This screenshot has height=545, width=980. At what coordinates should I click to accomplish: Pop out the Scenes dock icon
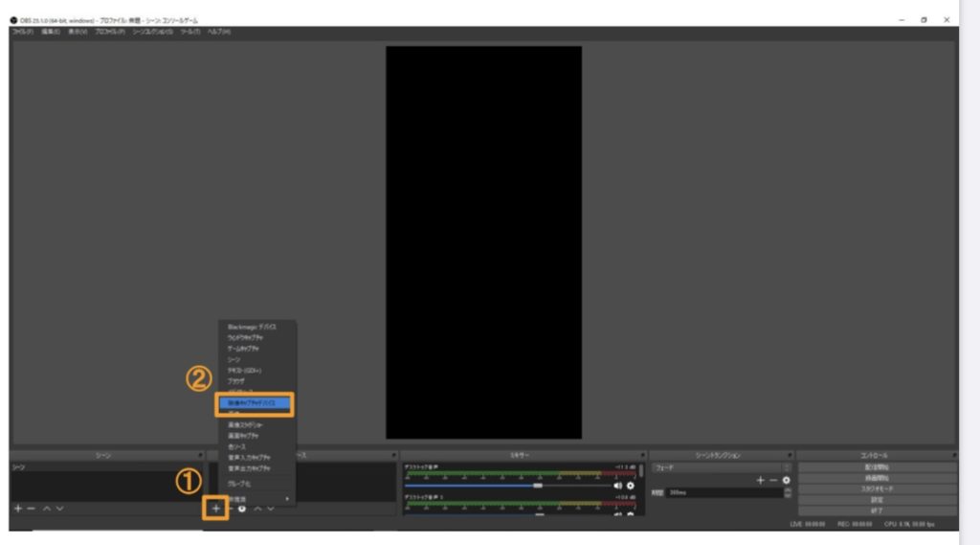pos(200,455)
